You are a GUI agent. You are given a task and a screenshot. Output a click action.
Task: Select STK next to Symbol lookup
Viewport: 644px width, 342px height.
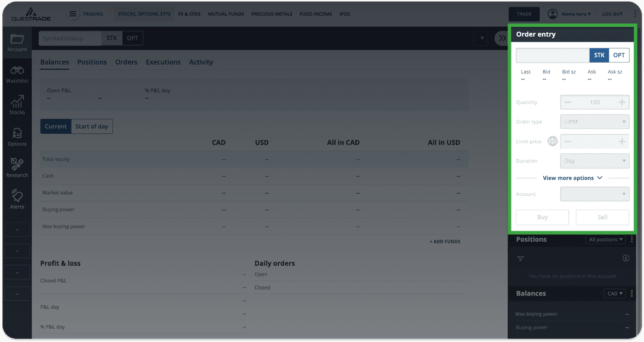(x=112, y=38)
